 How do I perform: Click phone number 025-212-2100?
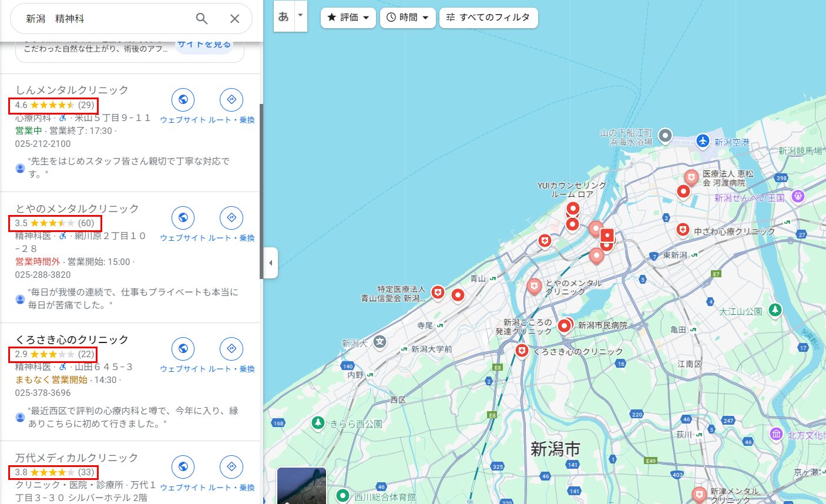click(43, 144)
